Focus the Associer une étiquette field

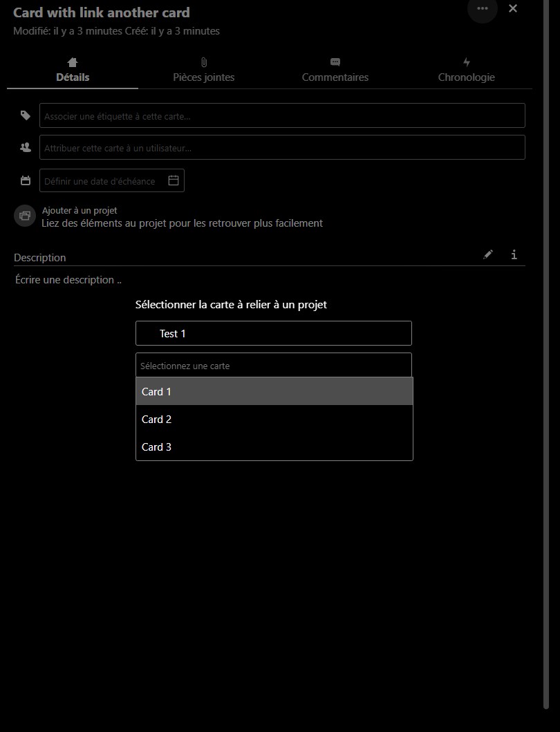282,115
